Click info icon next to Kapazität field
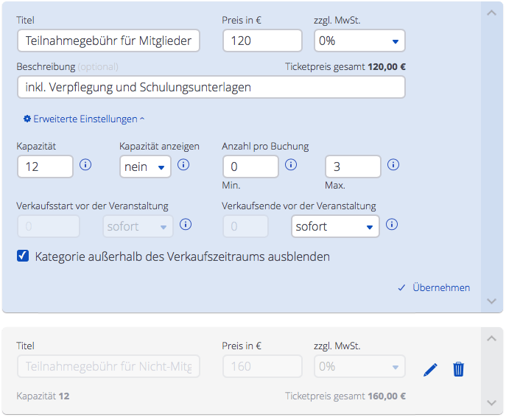 (85, 165)
